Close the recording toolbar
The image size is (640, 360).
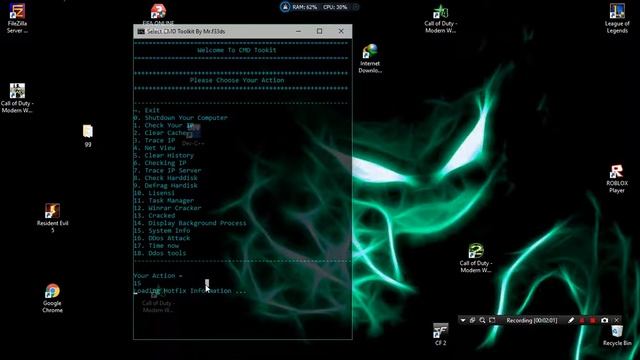coord(617,320)
